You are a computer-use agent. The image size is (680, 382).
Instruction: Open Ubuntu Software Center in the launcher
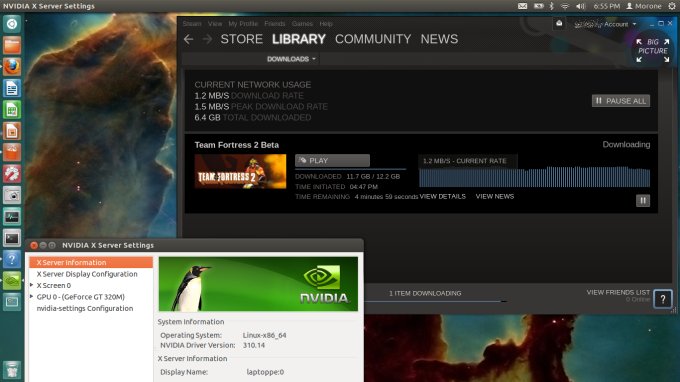(x=12, y=152)
